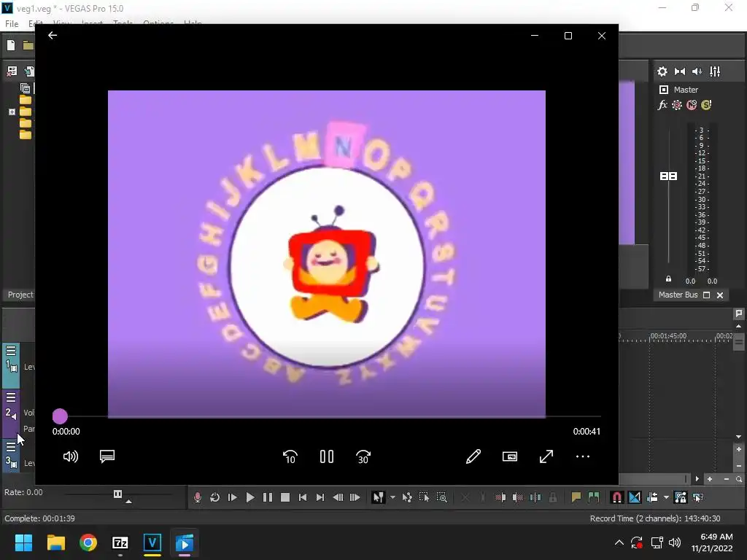The width and height of the screenshot is (747, 560).
Task: Step to previous frame
Action: coord(338,497)
